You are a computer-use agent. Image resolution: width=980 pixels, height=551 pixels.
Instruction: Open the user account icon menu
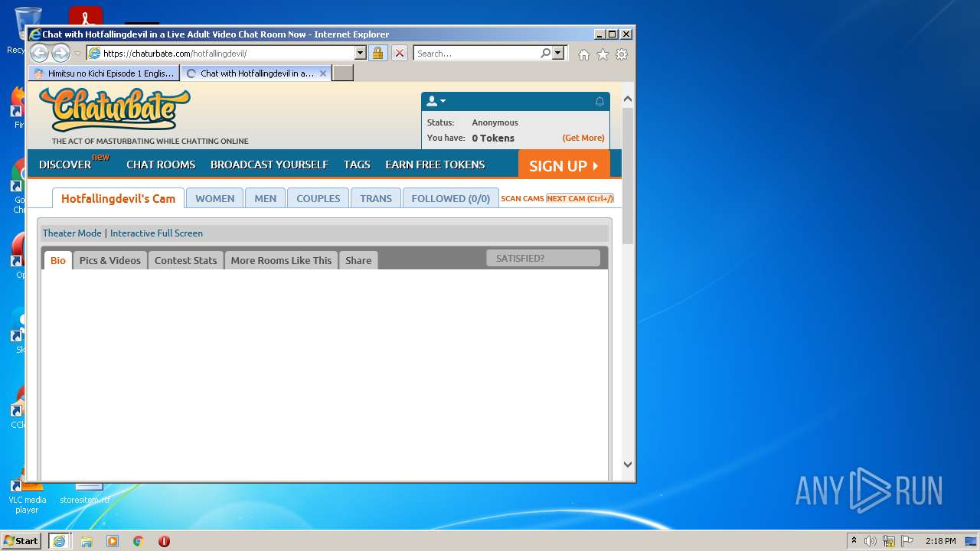(x=436, y=101)
